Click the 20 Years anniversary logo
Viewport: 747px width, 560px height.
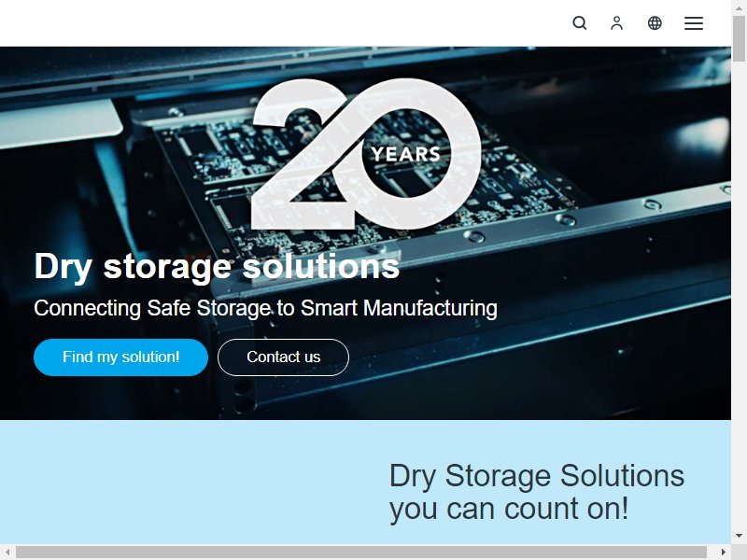pyautogui.click(x=366, y=154)
